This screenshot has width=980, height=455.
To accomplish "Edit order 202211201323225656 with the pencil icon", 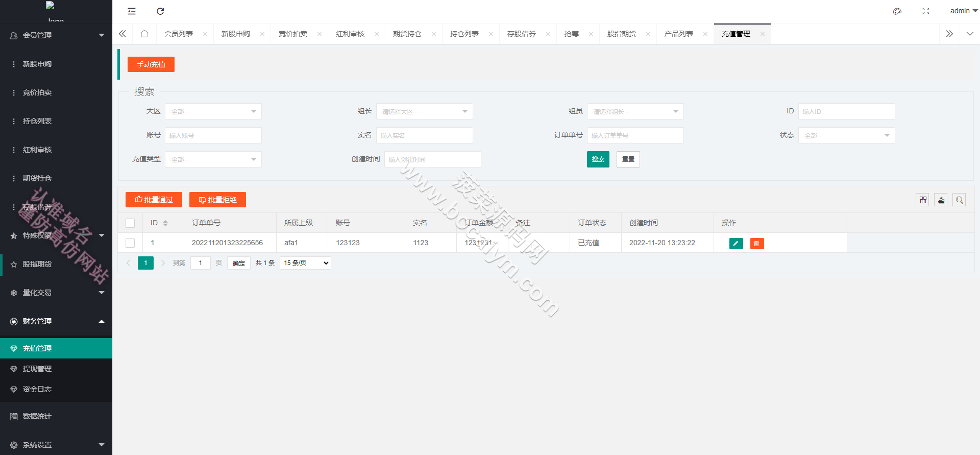I will [736, 244].
